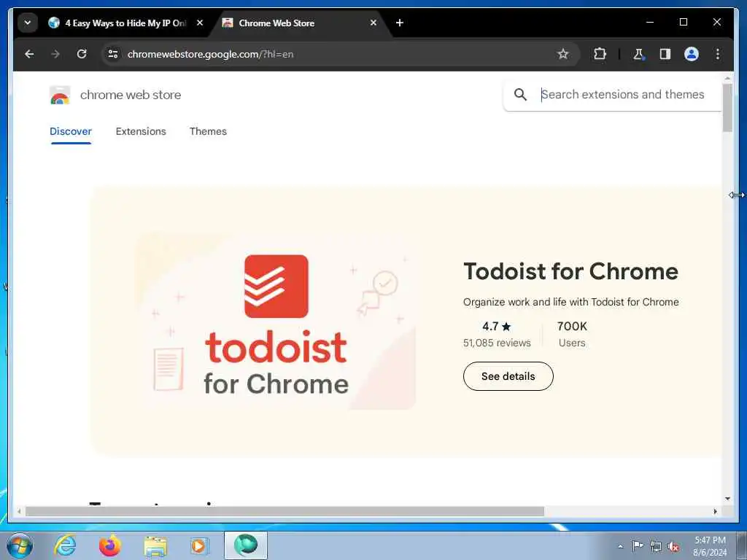Open Windows Media Player from taskbar

[198, 545]
